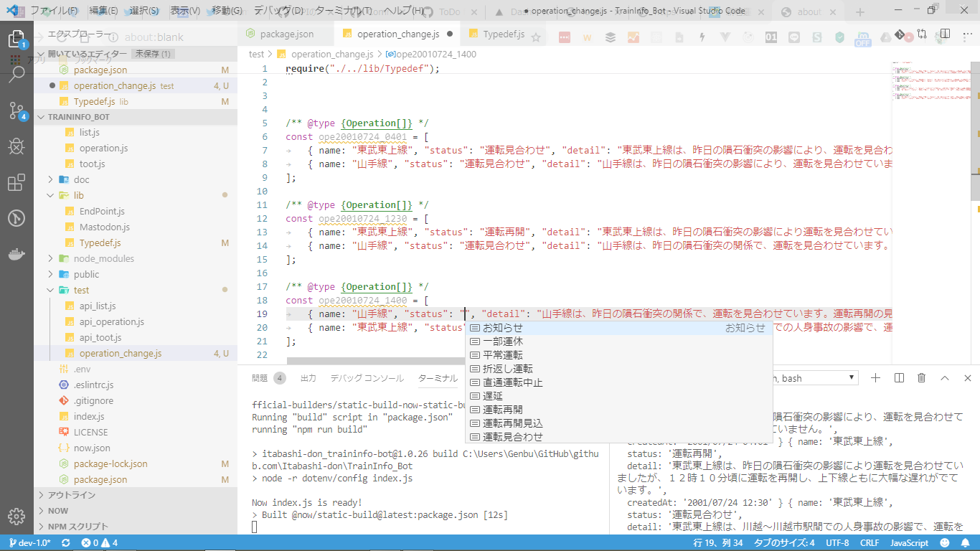Add a new terminal with plus icon
Screen dimensions: 980x551
[875, 378]
